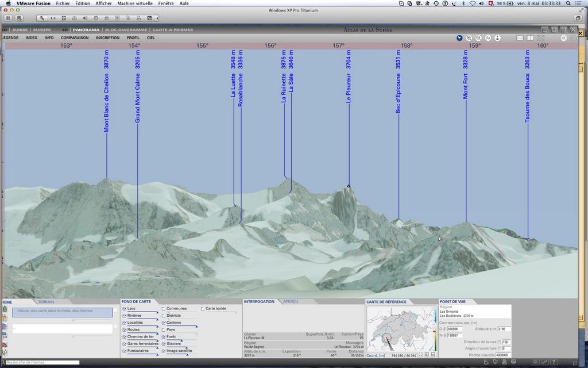
Task: Open the COMPARAISON menu
Action: (x=75, y=38)
